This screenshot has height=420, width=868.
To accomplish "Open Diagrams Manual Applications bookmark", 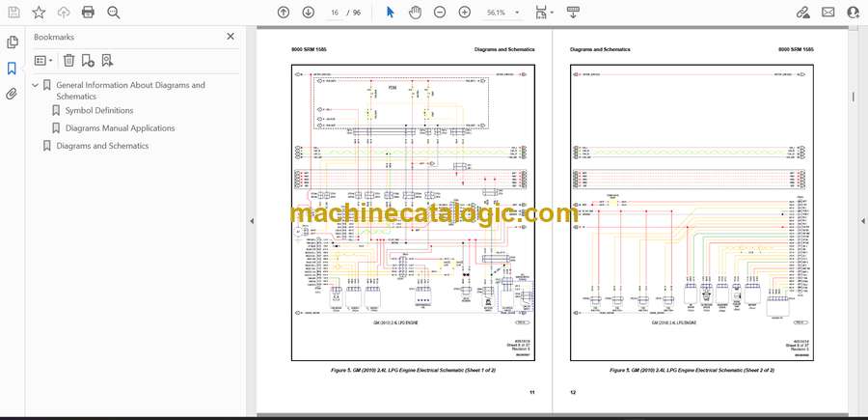I will [x=121, y=128].
